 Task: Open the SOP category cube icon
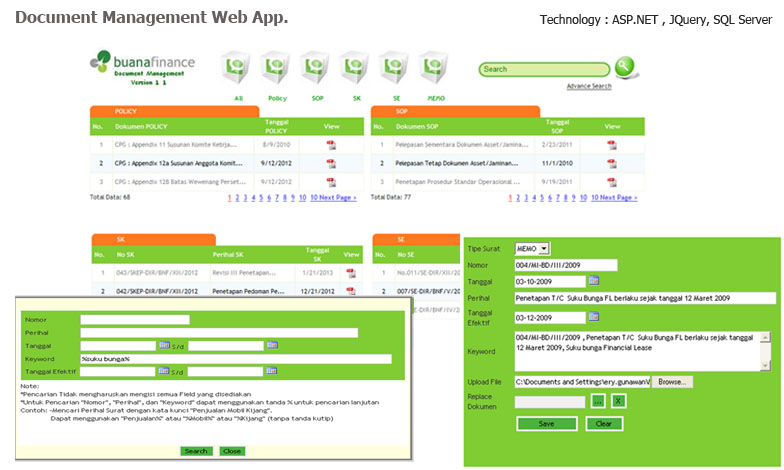click(316, 68)
